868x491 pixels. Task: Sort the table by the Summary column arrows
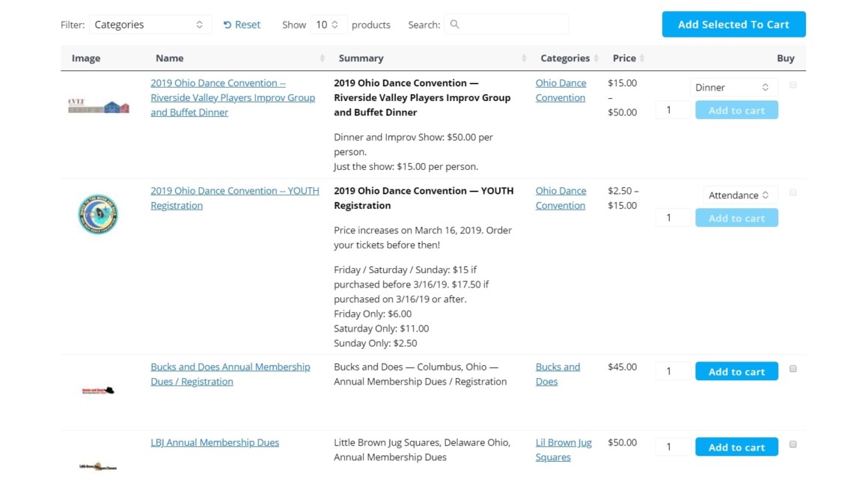pyautogui.click(x=524, y=58)
